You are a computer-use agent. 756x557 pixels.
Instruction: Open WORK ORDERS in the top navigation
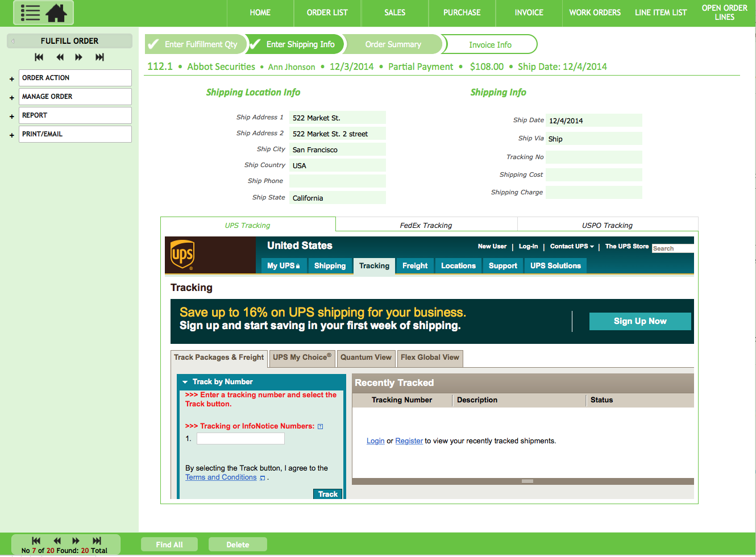[595, 13]
